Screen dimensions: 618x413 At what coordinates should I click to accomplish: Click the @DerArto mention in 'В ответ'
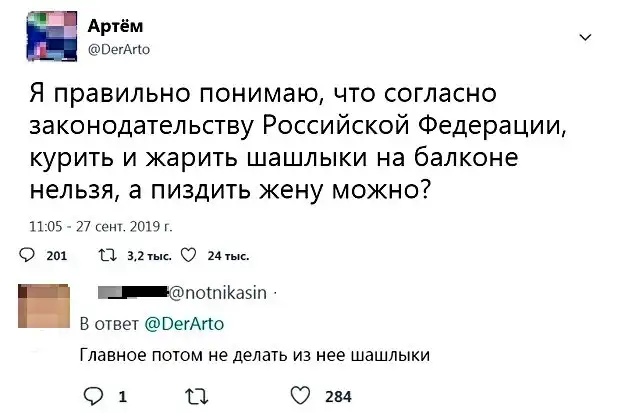[185, 323]
